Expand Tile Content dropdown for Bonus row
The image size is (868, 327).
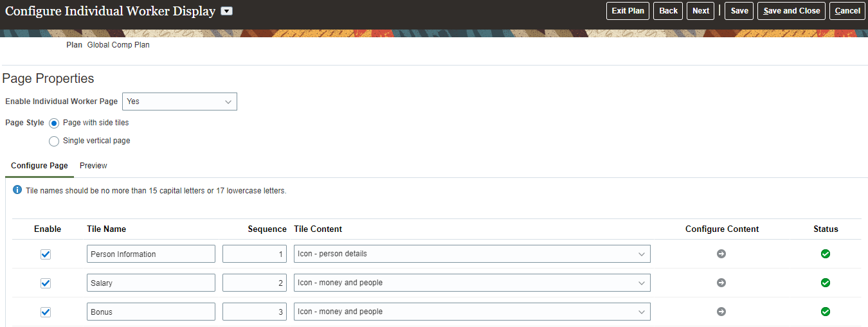tap(641, 312)
